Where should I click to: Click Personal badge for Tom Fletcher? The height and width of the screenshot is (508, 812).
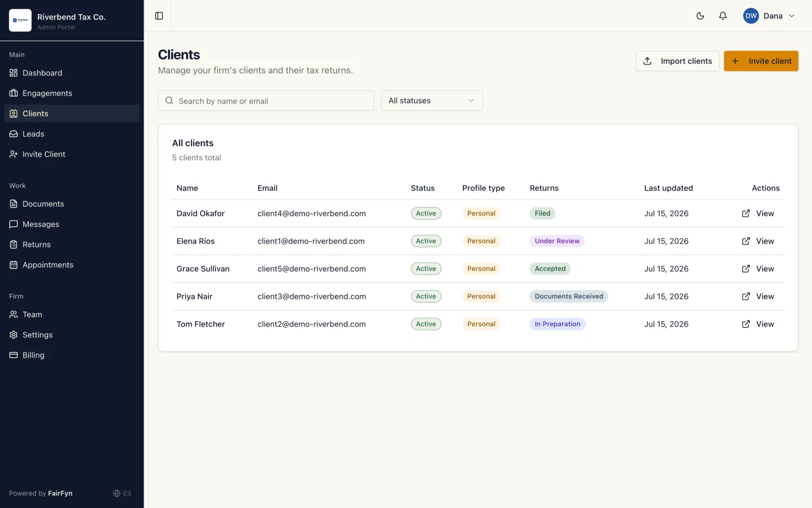coord(481,324)
